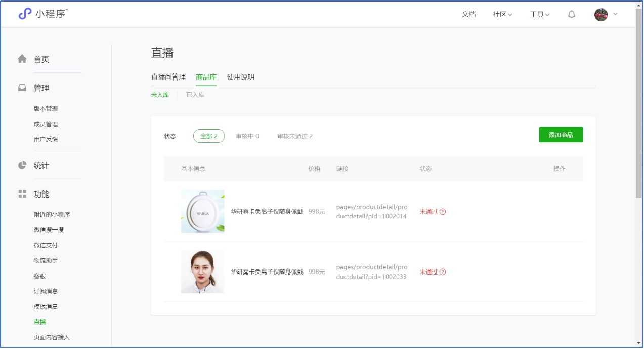Filter status by 全部 2
This screenshot has height=349, width=644.
[209, 136]
